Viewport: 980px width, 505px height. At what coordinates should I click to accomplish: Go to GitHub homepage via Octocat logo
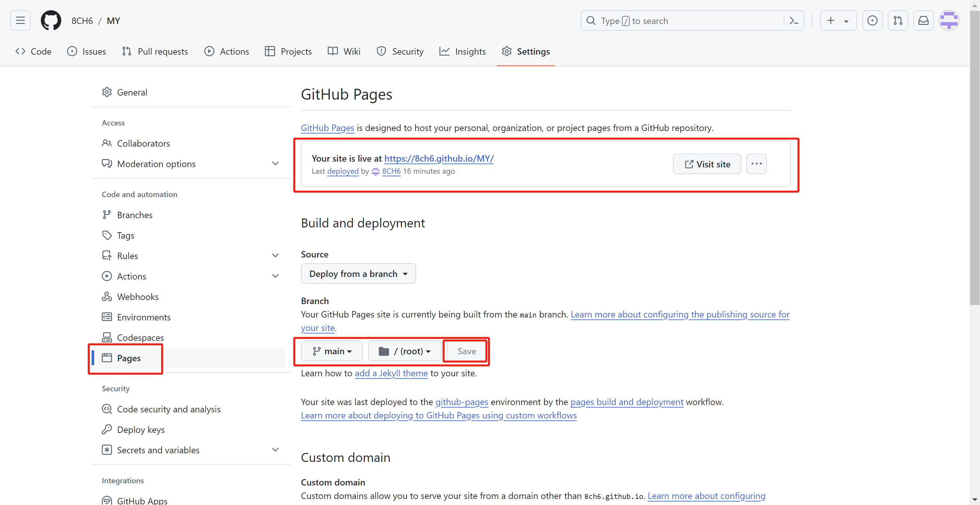pyautogui.click(x=51, y=20)
